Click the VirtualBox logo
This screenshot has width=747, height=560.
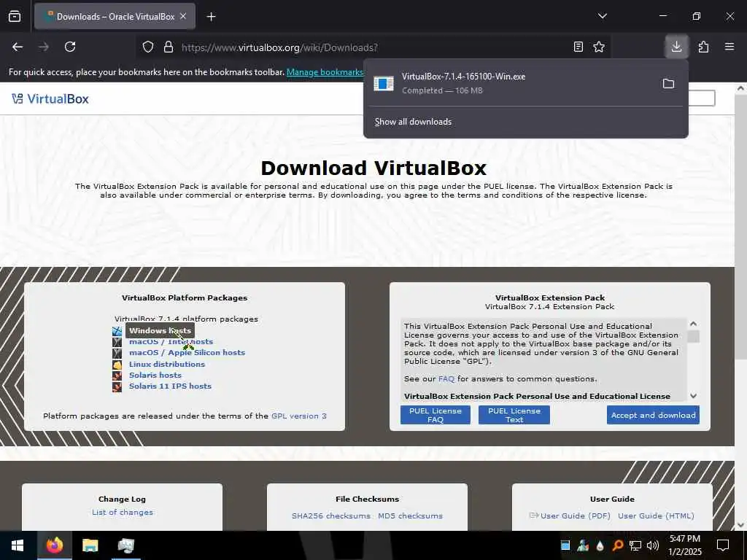[x=50, y=98]
